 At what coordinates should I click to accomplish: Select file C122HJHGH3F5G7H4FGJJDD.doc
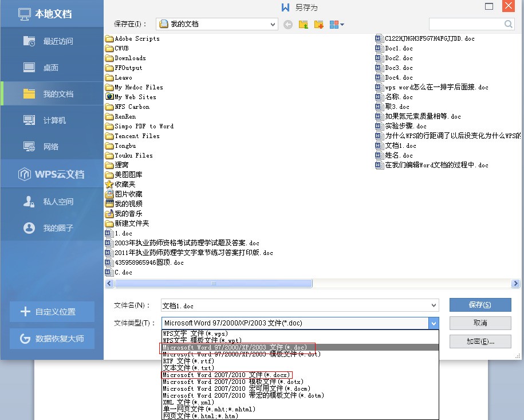(x=425, y=38)
